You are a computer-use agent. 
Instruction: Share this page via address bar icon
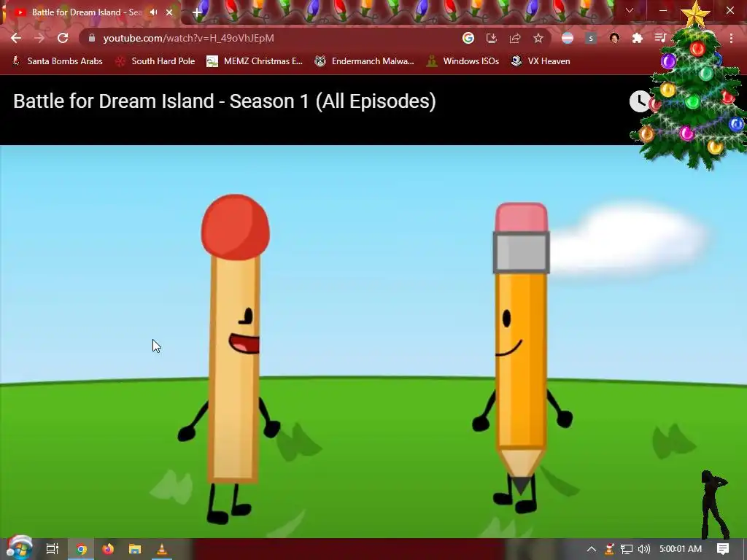[515, 38]
